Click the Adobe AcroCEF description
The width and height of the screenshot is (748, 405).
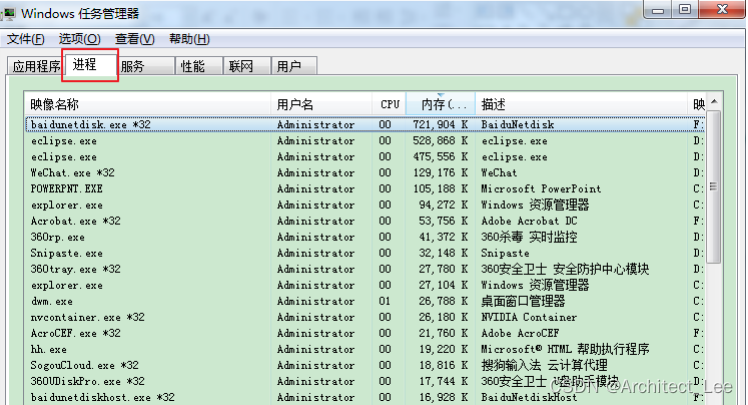pos(520,333)
